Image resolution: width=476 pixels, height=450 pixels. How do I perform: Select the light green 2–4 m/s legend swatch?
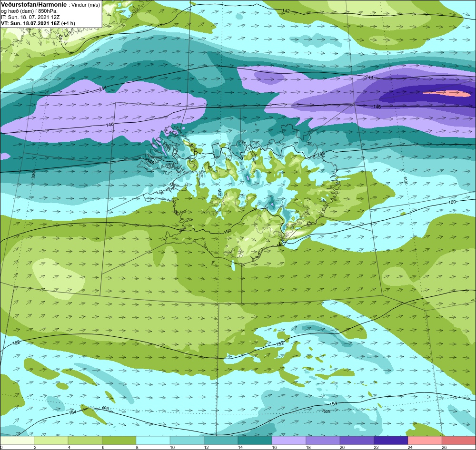coord(51,440)
